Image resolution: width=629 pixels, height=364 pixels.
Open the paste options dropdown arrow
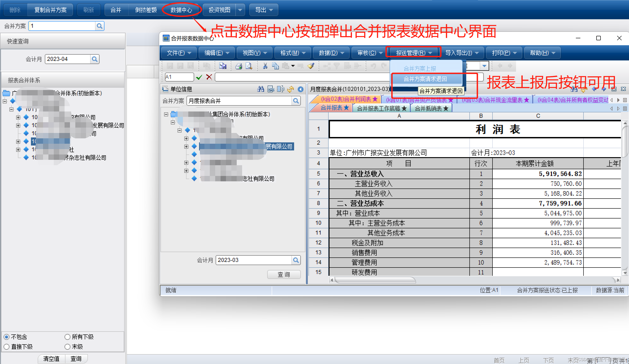[293, 66]
